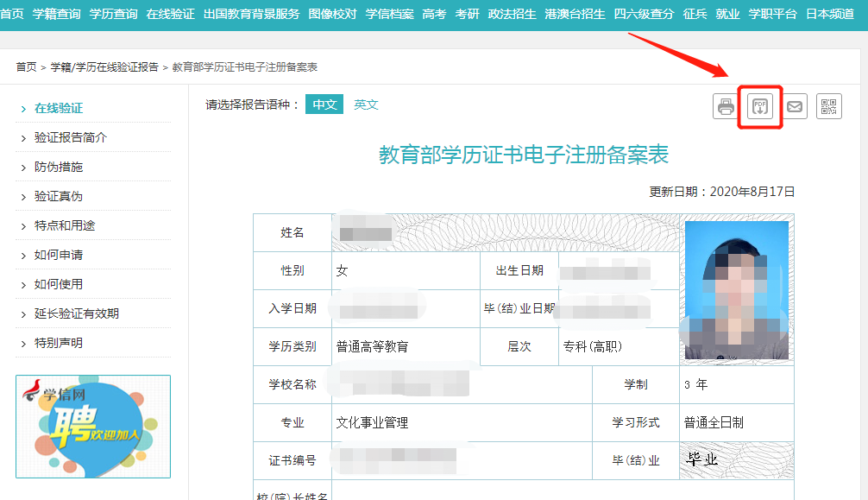
Task: Click 文化事业管理 major value
Action: point(373,423)
